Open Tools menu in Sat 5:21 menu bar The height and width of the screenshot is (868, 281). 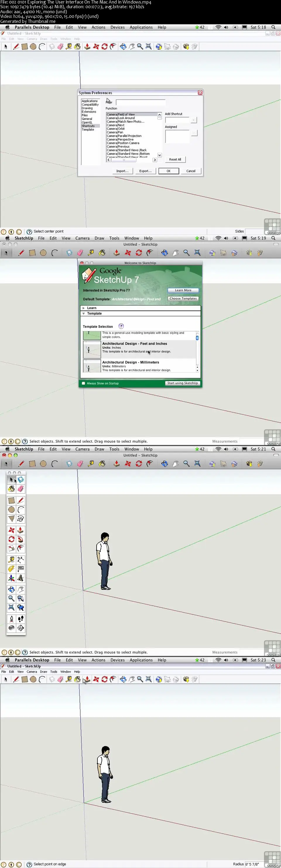click(114, 449)
